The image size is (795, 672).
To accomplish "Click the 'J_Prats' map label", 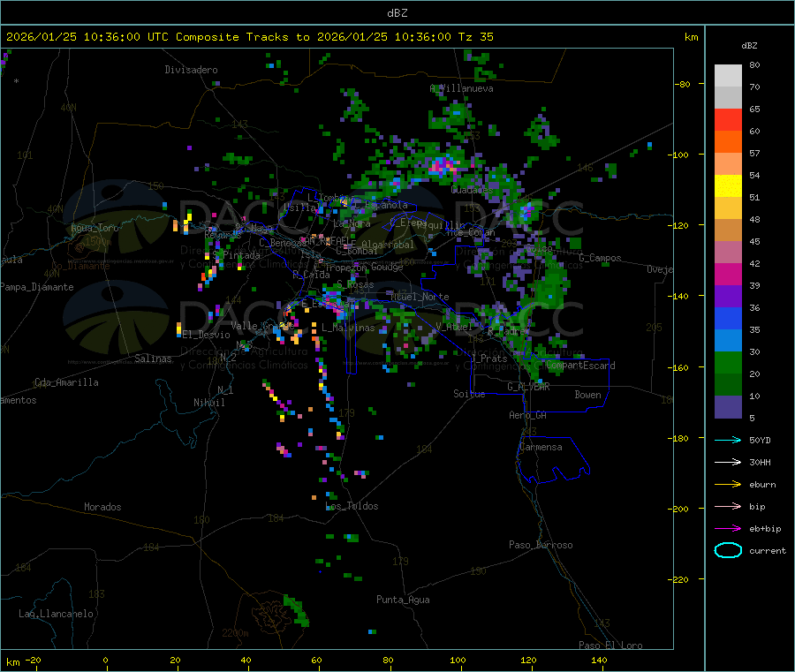I will point(488,359).
